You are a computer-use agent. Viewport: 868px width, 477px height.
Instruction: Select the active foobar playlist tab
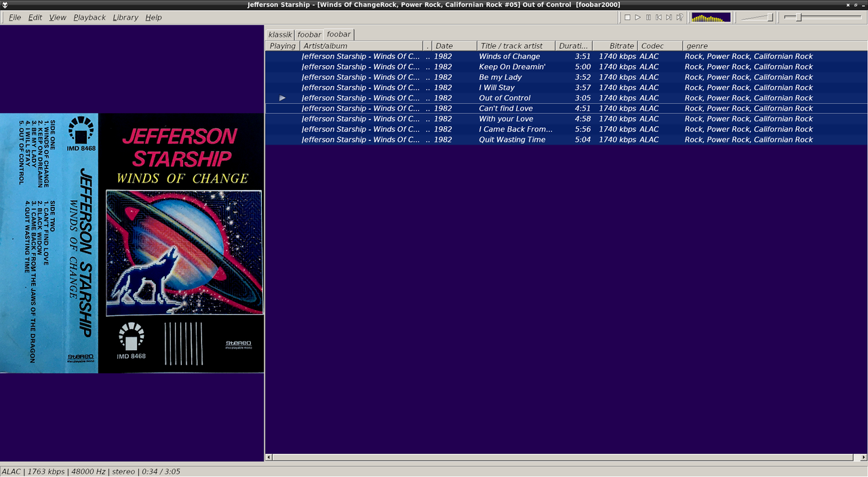[338, 34]
